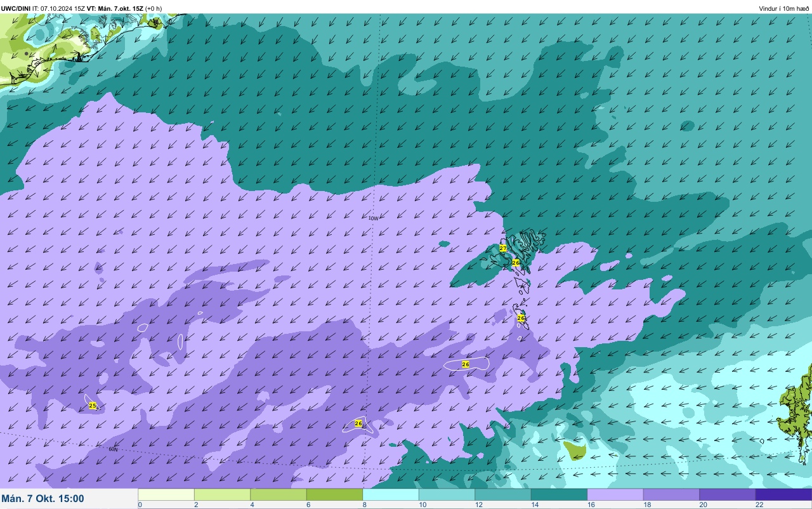The image size is (812, 509).
Task: Choose the light teal 10–12 legend swatch
Action: (447, 494)
